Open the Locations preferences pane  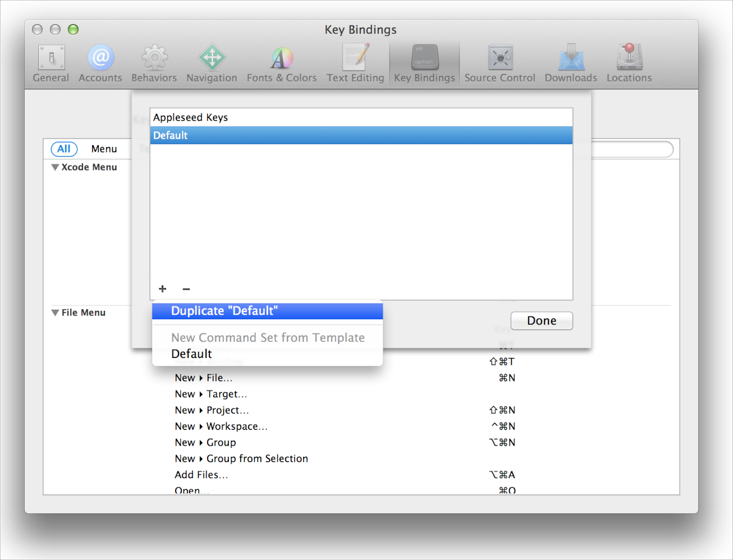click(x=629, y=64)
